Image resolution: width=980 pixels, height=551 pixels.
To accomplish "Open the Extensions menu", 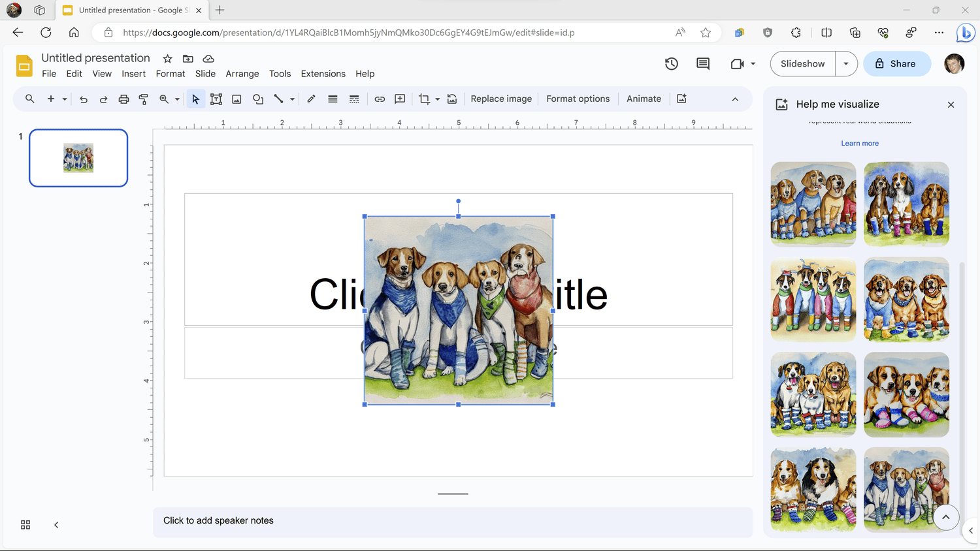I will point(323,74).
